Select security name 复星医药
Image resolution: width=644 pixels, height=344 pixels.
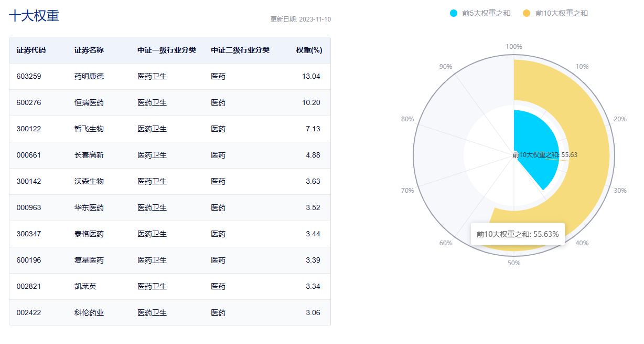click(89, 260)
